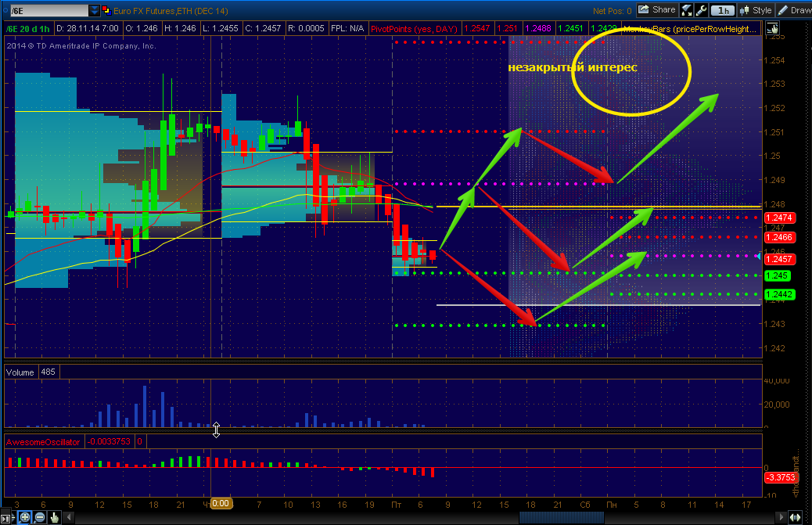Click the colored squares symbol link icon
The image size is (812, 525).
pos(106,10)
